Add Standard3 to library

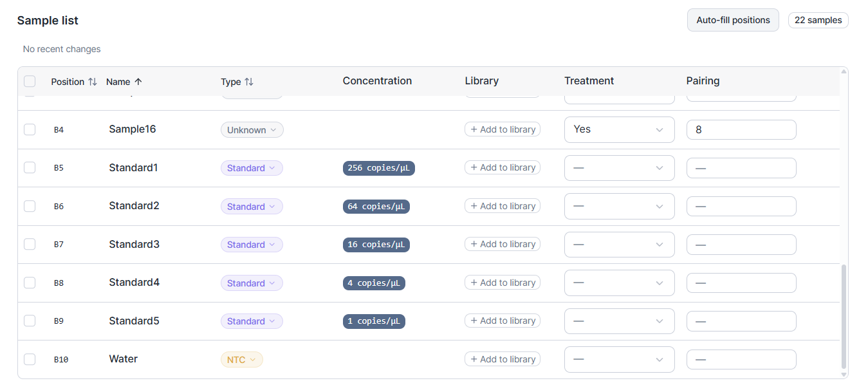tap(503, 244)
